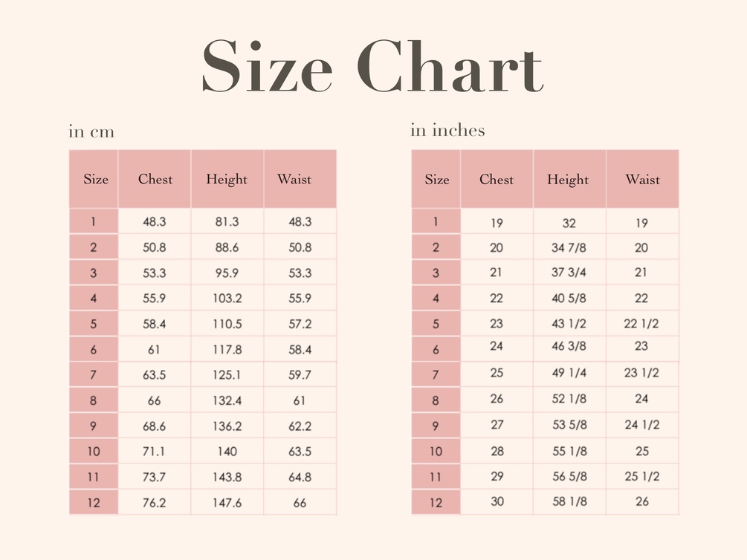This screenshot has width=747, height=560.
Task: Click the "in cm" table label
Action: point(91,132)
